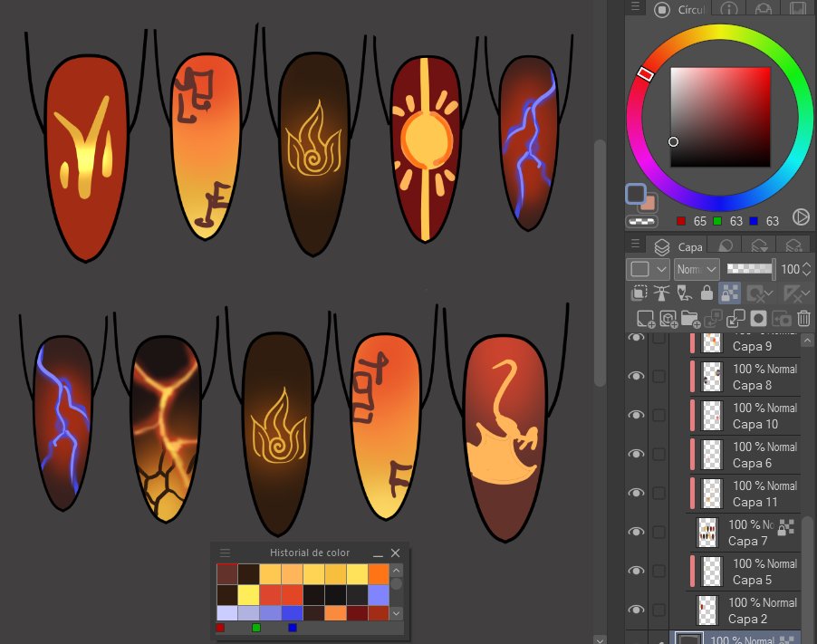Pick the periwinkle blue history swatch
Image resolution: width=817 pixels, height=644 pixels.
coord(379,594)
